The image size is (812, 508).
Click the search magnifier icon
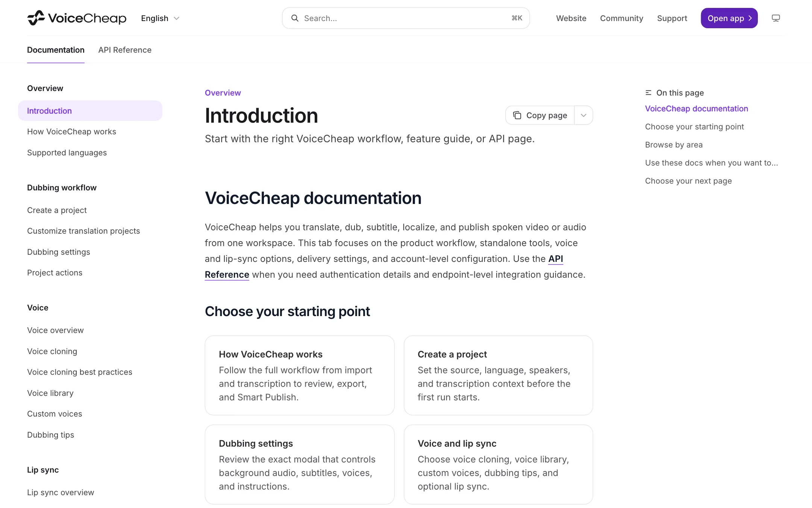(x=295, y=18)
